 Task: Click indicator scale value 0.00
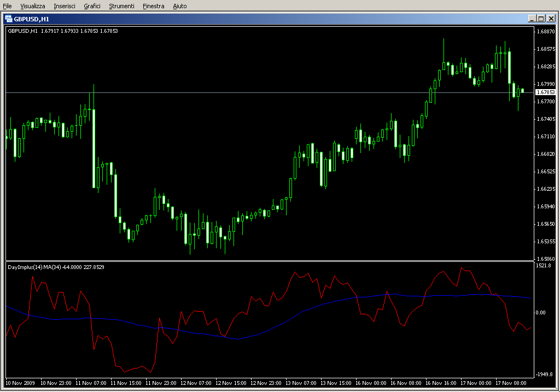pos(540,312)
